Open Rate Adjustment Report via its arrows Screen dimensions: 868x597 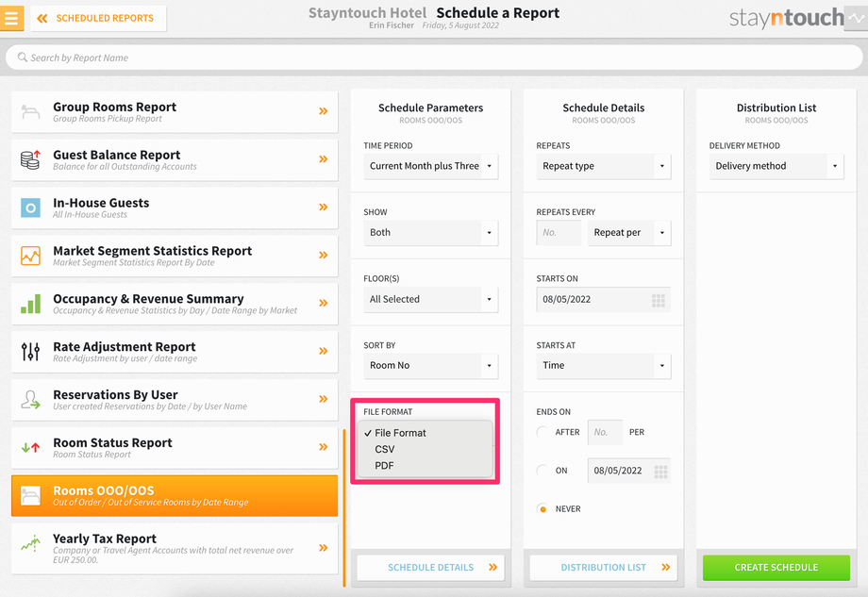(x=324, y=351)
